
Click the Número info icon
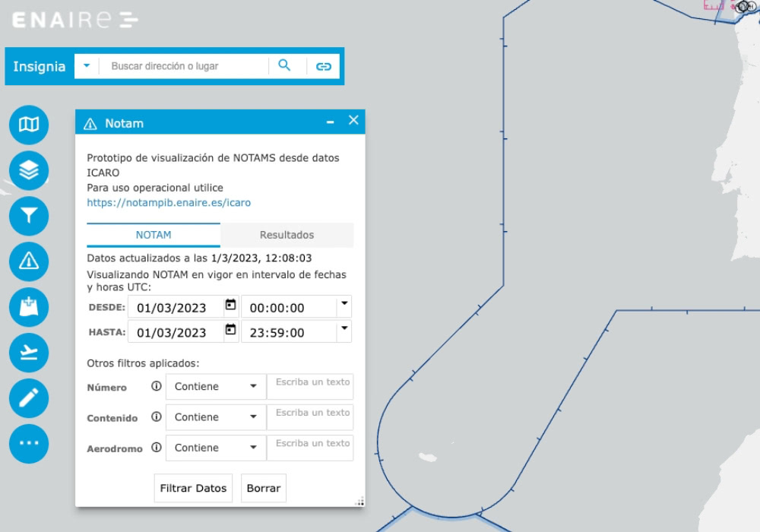157,386
